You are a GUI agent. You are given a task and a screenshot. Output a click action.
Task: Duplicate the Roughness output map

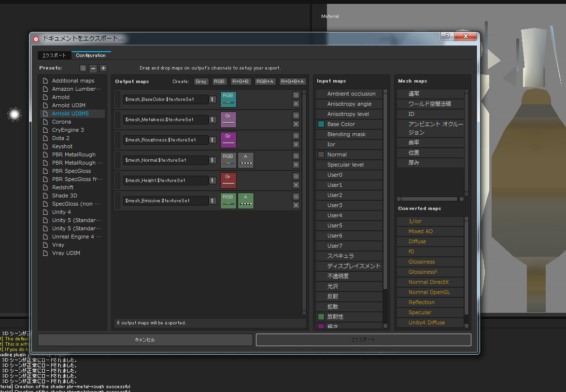click(x=296, y=135)
